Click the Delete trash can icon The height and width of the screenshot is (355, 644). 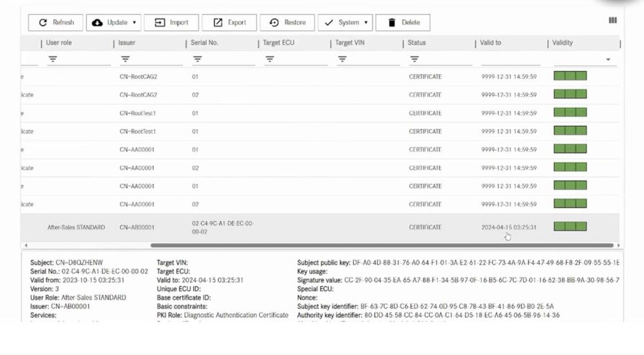pyautogui.click(x=392, y=23)
